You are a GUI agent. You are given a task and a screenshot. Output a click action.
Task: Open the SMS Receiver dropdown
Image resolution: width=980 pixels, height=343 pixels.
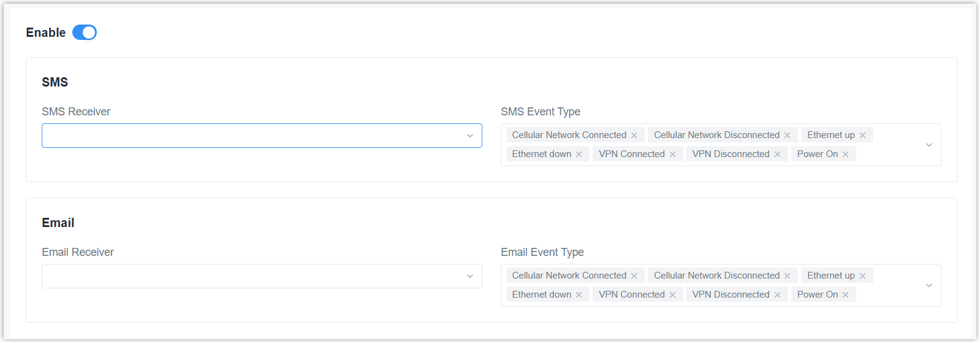262,136
